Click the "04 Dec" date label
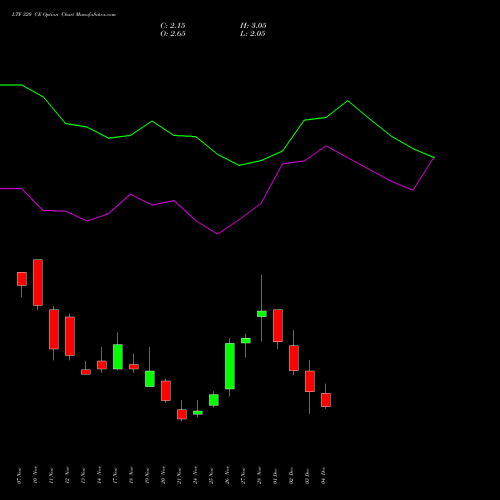The width and height of the screenshot is (500, 500). 323,476
